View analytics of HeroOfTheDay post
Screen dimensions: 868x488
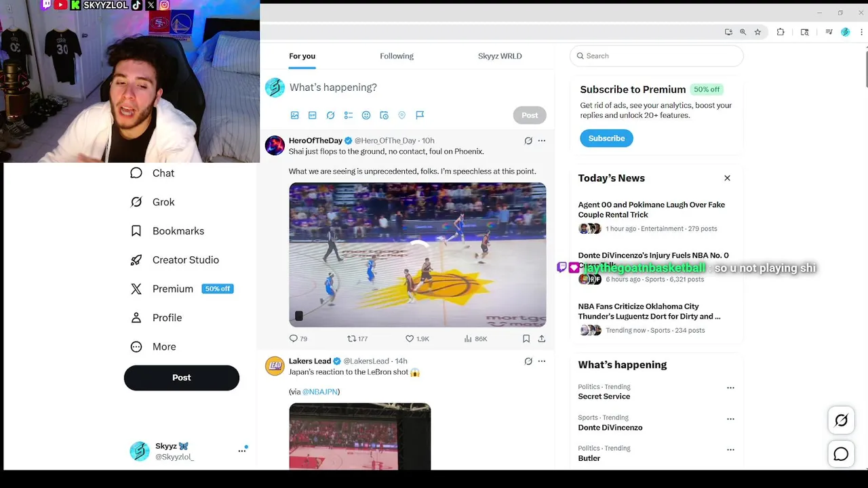point(475,338)
